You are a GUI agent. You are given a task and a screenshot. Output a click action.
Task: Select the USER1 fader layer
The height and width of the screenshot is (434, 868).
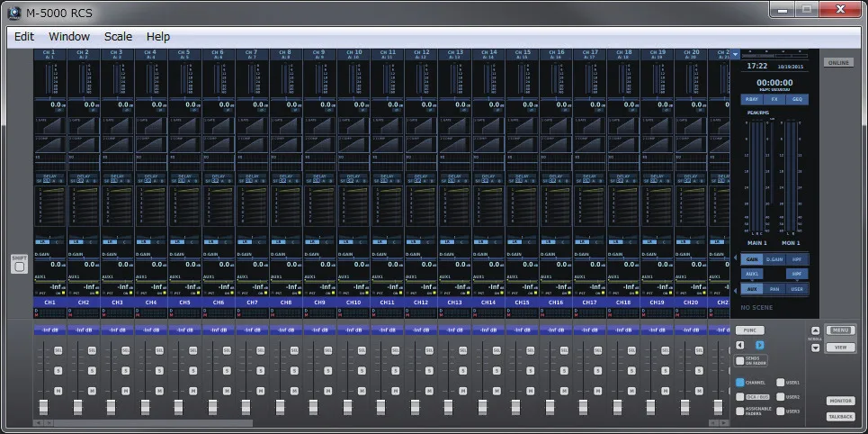point(780,383)
